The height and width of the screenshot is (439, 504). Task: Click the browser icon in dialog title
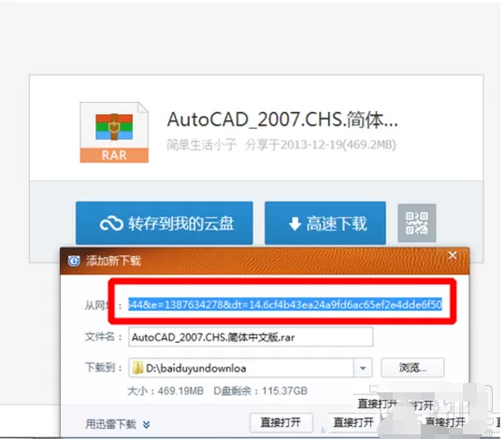(x=74, y=261)
